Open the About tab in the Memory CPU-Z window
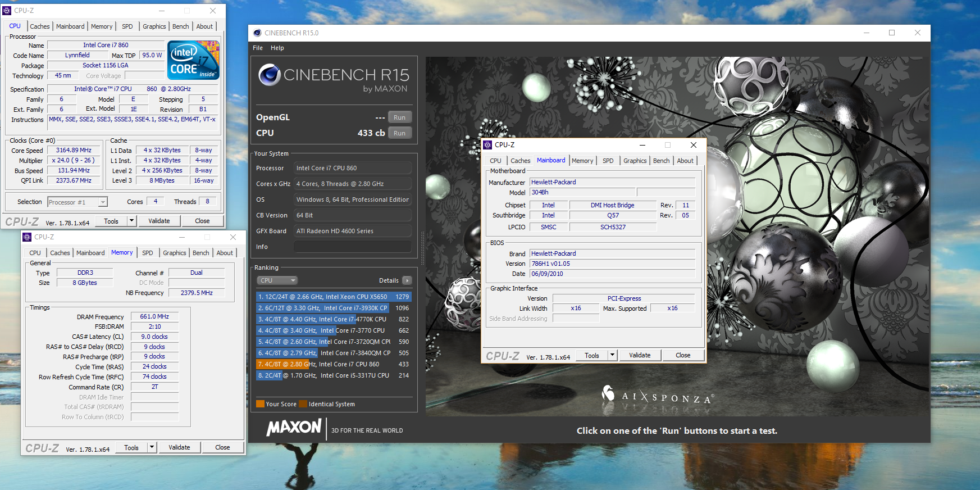 tap(225, 253)
